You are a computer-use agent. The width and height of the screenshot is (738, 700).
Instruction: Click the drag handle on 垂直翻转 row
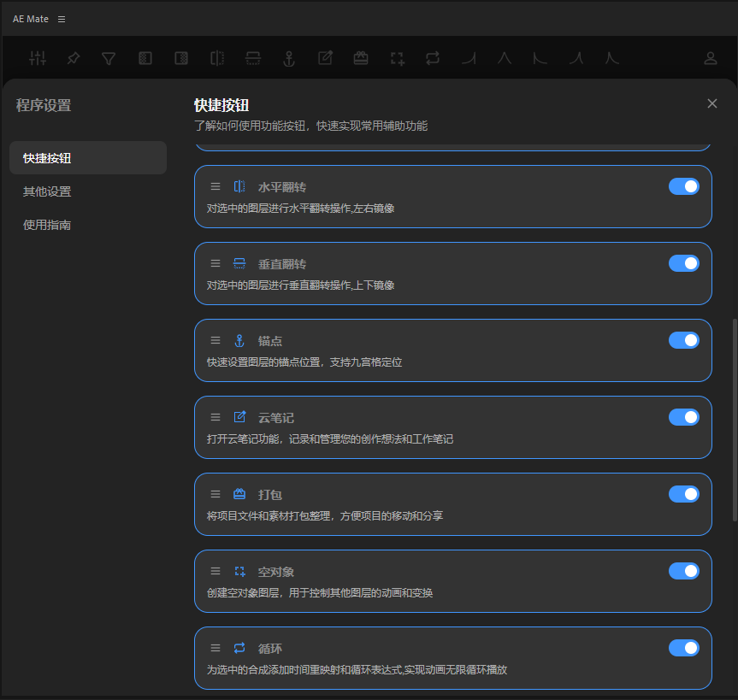pyautogui.click(x=215, y=263)
